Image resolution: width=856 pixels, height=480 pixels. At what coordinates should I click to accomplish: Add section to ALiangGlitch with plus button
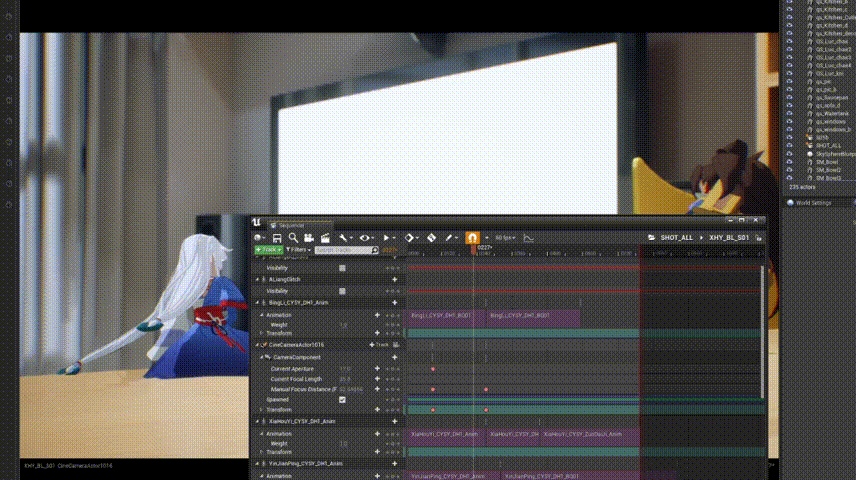tap(395, 280)
